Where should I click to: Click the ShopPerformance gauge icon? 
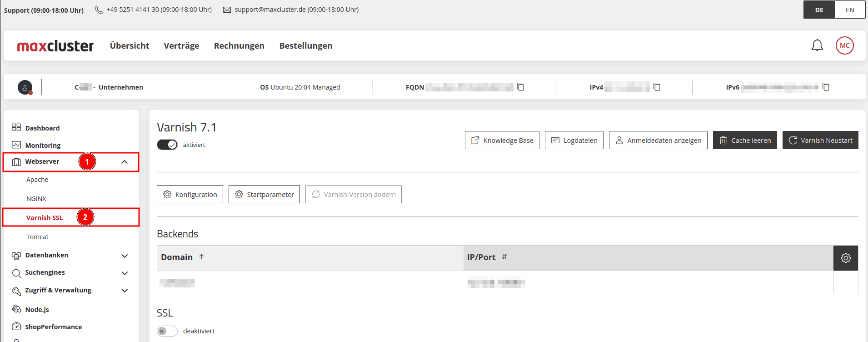(x=16, y=327)
